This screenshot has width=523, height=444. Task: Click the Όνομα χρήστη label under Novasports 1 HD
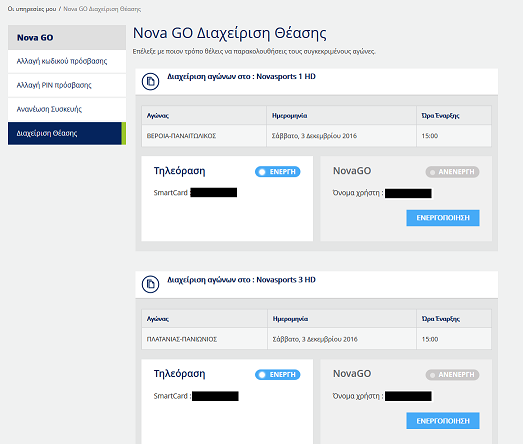point(358,193)
